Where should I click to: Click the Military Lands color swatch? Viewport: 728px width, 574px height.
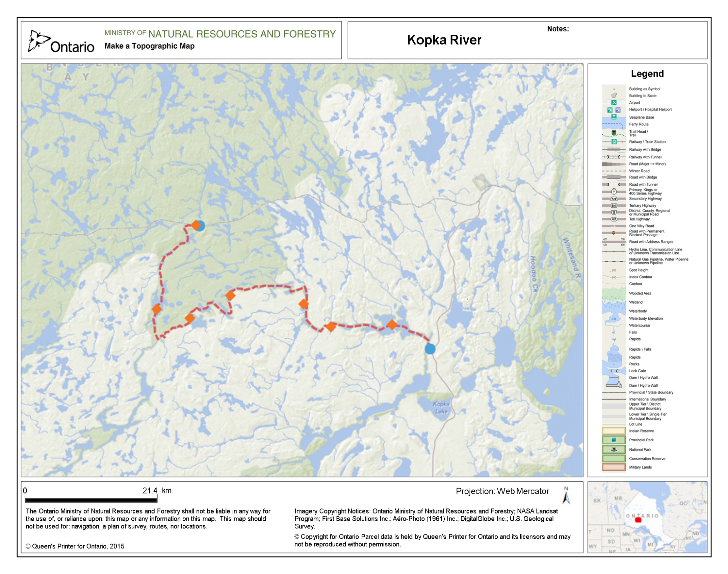tap(614, 467)
